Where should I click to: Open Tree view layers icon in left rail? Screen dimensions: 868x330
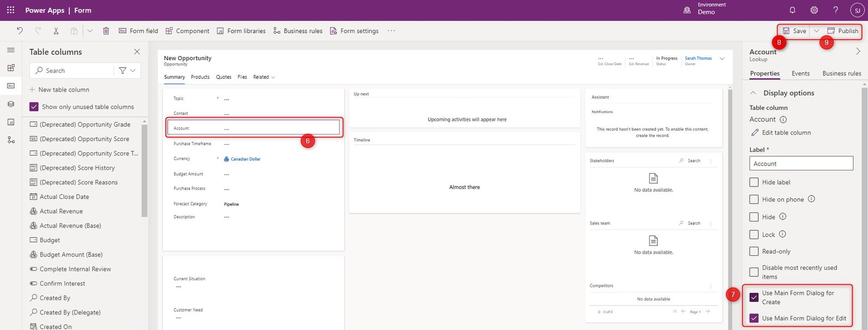11,104
